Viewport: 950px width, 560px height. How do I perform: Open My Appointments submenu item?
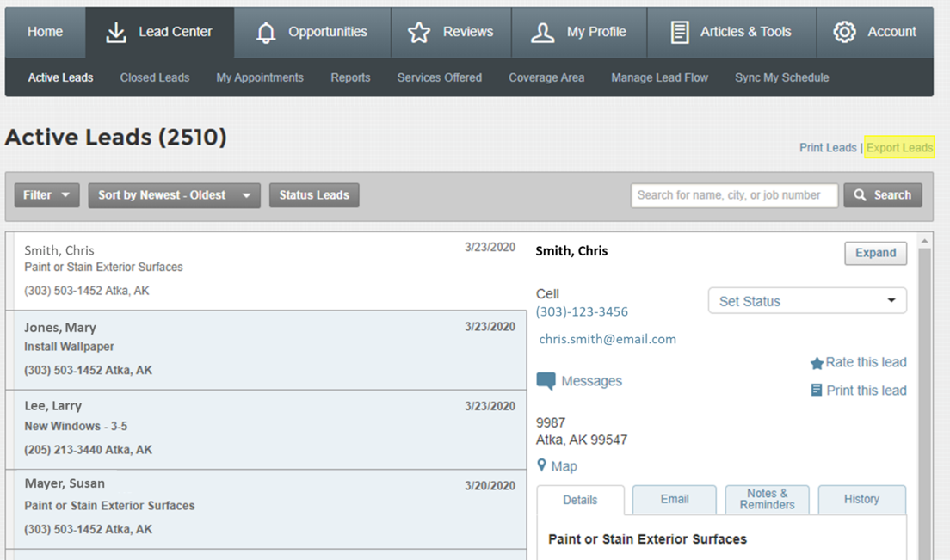pos(260,77)
